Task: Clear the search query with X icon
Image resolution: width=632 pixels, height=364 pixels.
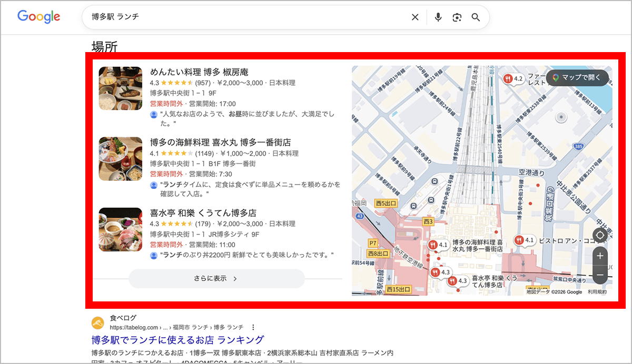Action: click(415, 17)
